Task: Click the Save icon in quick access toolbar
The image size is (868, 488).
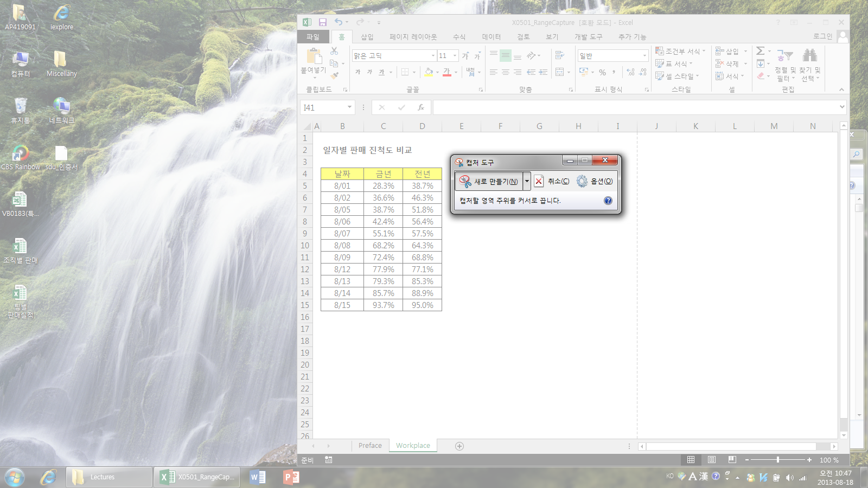Action: [x=323, y=22]
